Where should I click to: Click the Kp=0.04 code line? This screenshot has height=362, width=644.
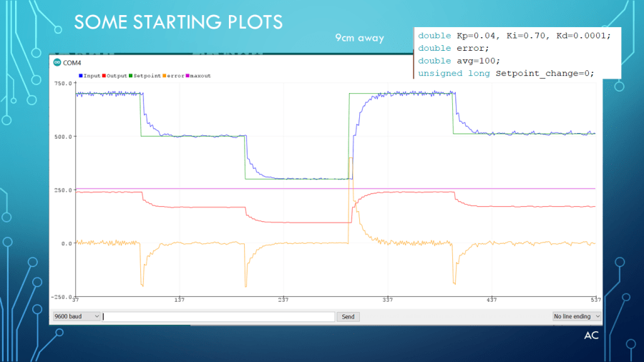click(514, 36)
